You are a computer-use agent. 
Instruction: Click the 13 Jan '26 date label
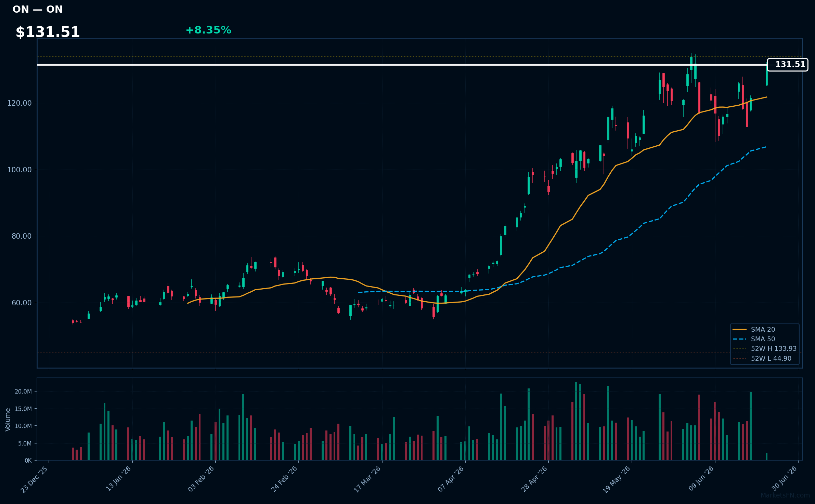(118, 479)
